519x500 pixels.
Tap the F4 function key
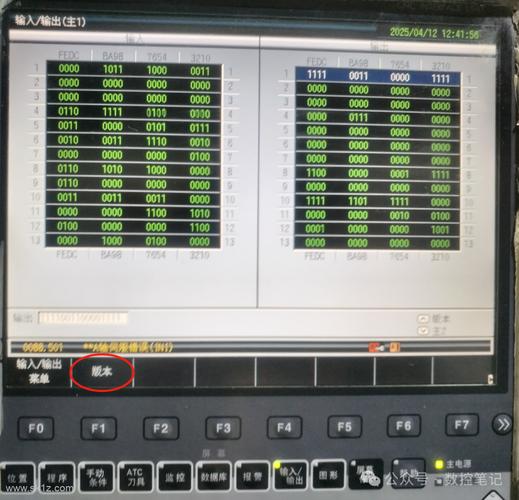(x=285, y=427)
